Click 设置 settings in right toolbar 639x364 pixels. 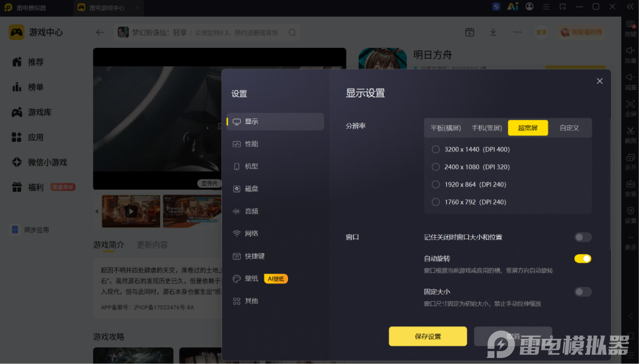630,215
